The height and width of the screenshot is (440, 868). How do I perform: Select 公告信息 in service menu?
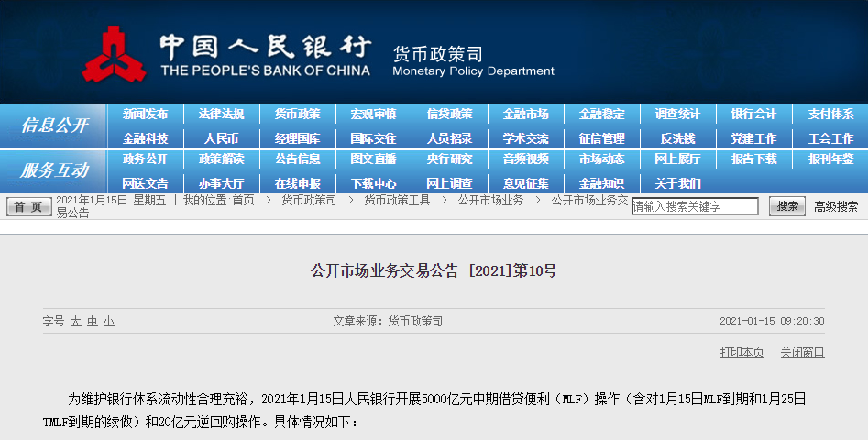point(297,159)
